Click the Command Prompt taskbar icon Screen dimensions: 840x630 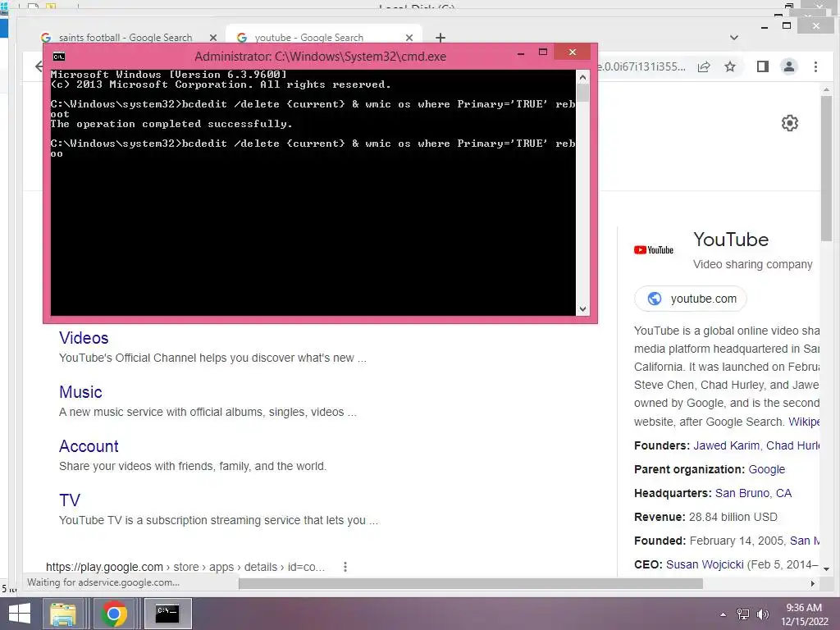click(x=167, y=614)
